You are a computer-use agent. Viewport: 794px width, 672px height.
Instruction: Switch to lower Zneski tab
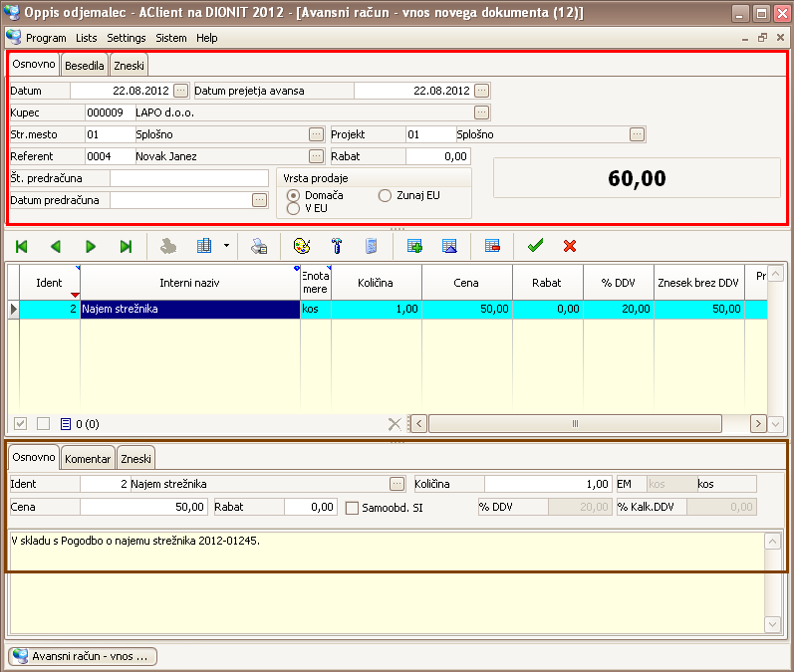135,459
